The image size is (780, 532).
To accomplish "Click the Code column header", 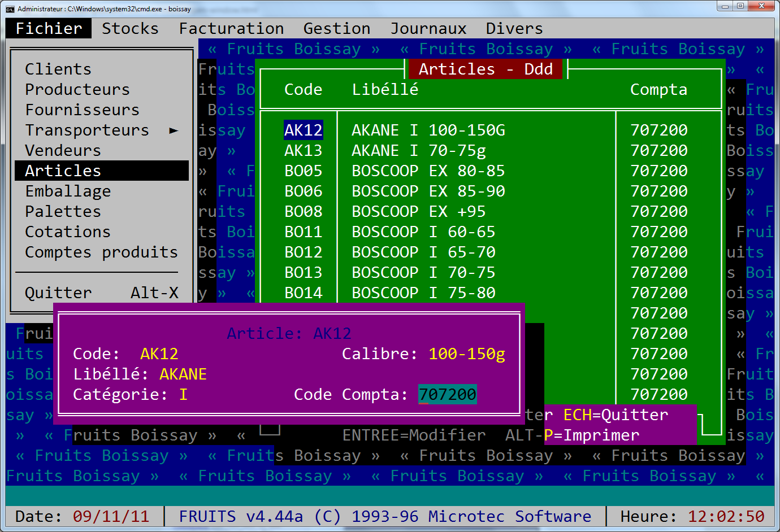I will pyautogui.click(x=304, y=89).
